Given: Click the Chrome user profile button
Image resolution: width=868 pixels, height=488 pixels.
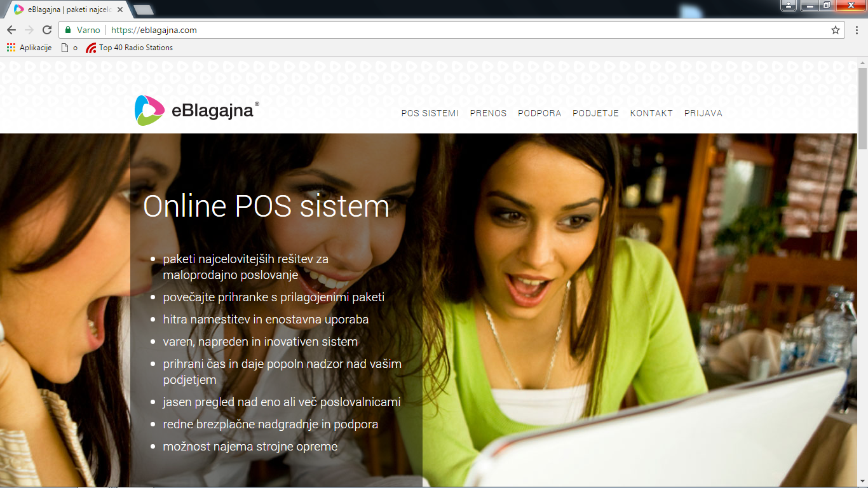Looking at the screenshot, I should click(x=789, y=6).
